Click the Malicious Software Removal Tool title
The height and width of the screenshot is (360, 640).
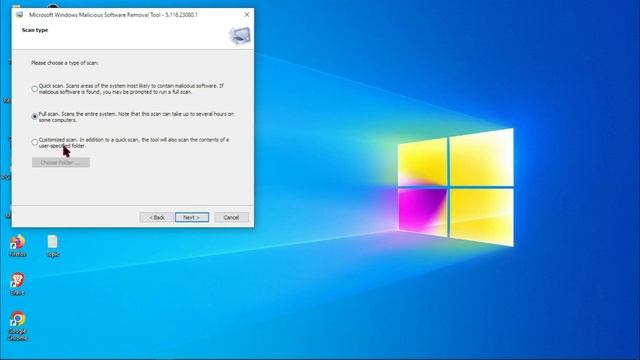[113, 15]
